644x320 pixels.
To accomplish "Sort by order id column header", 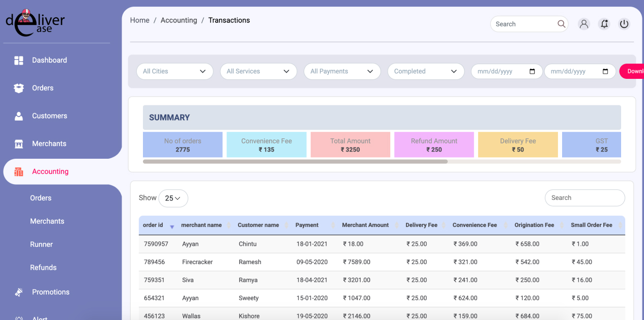I will point(153,225).
